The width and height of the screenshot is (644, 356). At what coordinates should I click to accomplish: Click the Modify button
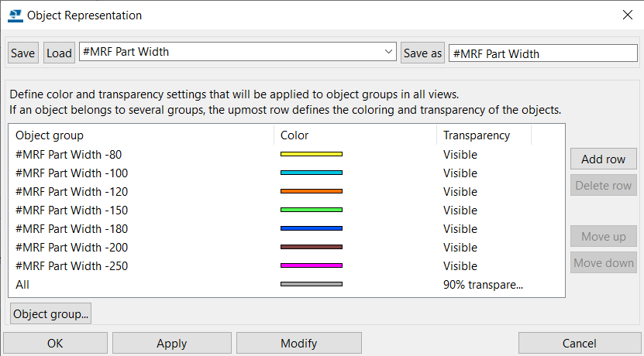pos(298,343)
